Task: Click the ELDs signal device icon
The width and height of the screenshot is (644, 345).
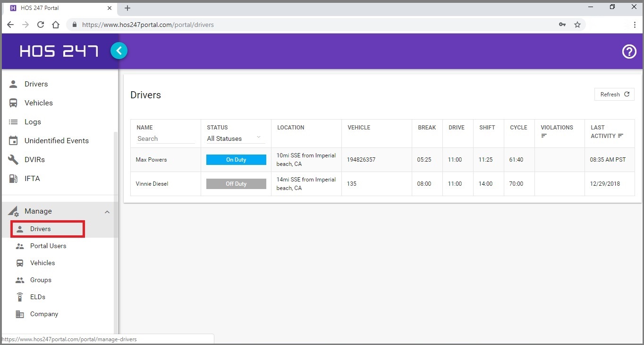Action: pos(20,297)
